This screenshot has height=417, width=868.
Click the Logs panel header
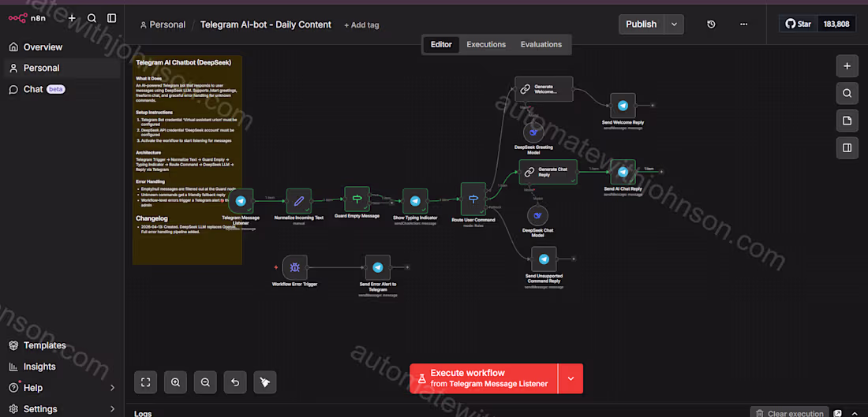click(143, 413)
